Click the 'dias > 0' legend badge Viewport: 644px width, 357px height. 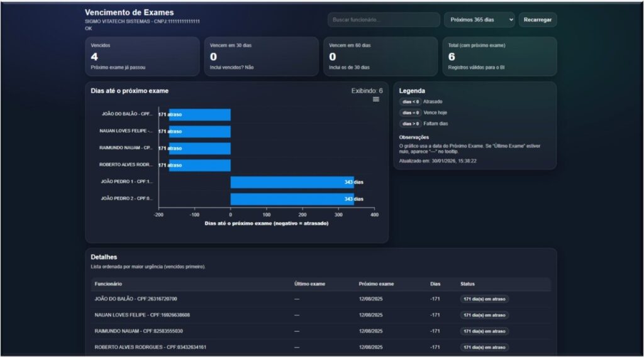point(411,124)
